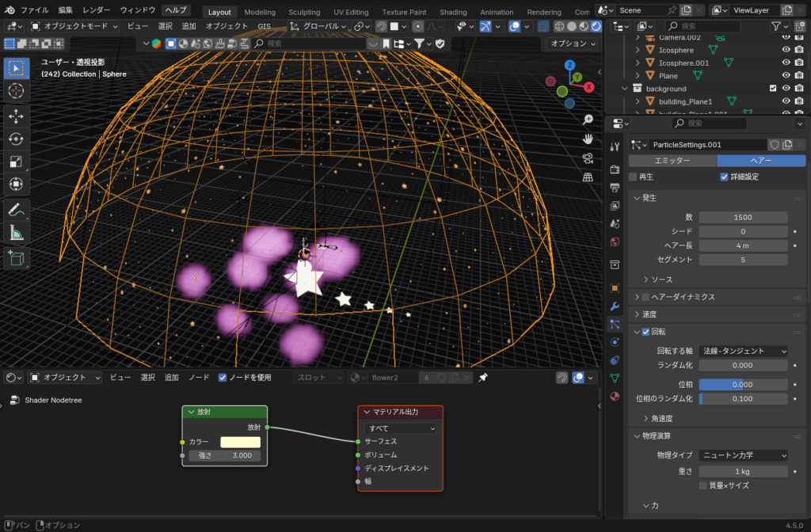Click the Add Cube tool icon
The width and height of the screenshot is (811, 532).
coord(16,258)
